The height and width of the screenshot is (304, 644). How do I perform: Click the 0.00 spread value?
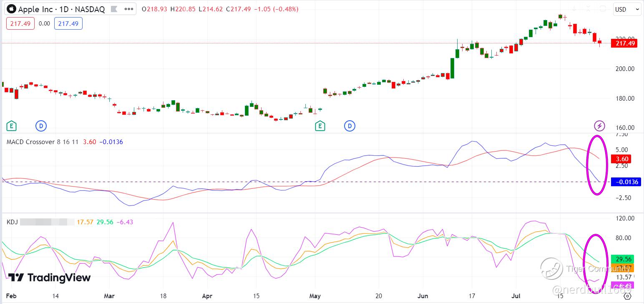44,24
